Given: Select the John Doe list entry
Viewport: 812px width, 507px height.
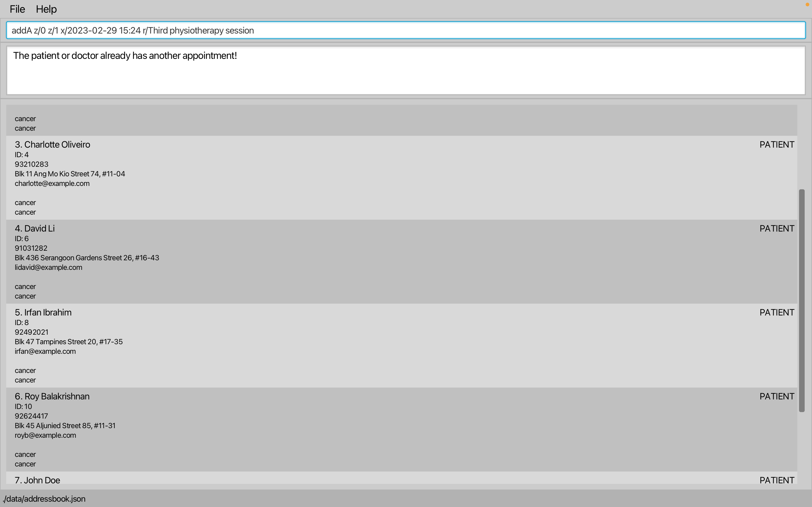Looking at the screenshot, I should pyautogui.click(x=37, y=480).
